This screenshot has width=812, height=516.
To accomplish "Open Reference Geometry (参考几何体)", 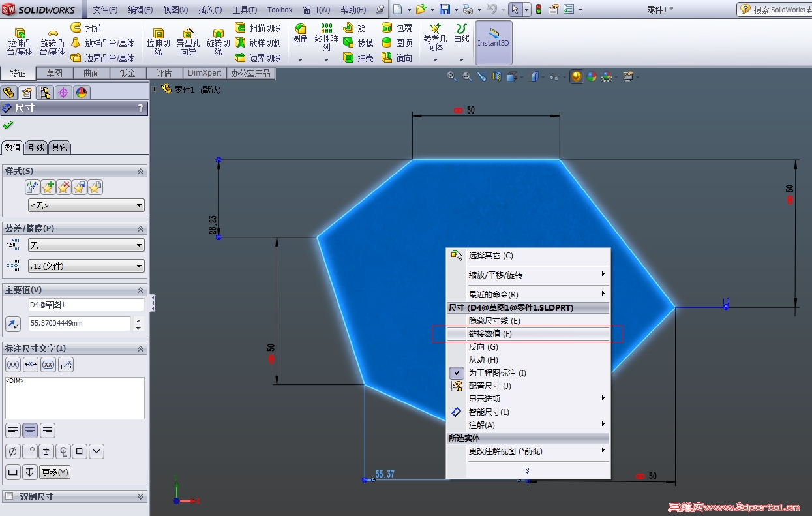I will pyautogui.click(x=435, y=37).
